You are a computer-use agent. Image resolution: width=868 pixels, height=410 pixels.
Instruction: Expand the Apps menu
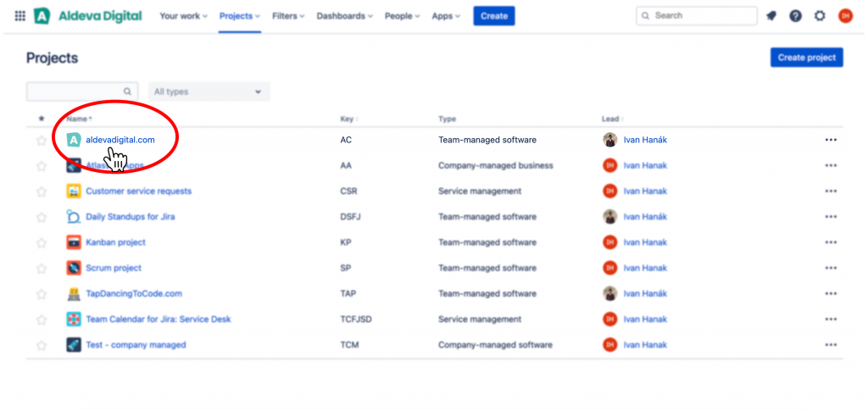click(446, 16)
